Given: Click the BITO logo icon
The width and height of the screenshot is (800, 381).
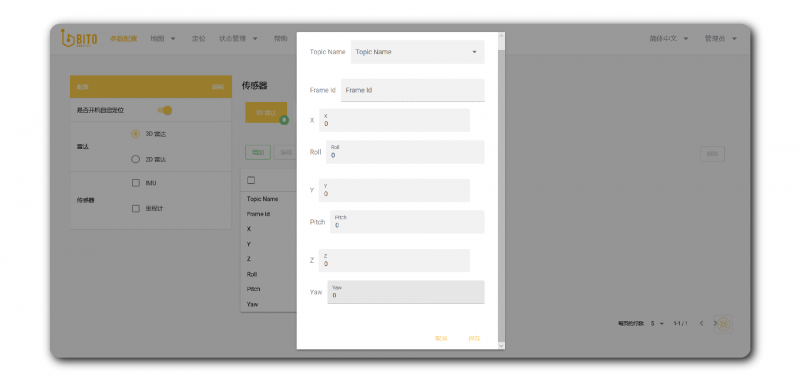Looking at the screenshot, I should tap(79, 38).
